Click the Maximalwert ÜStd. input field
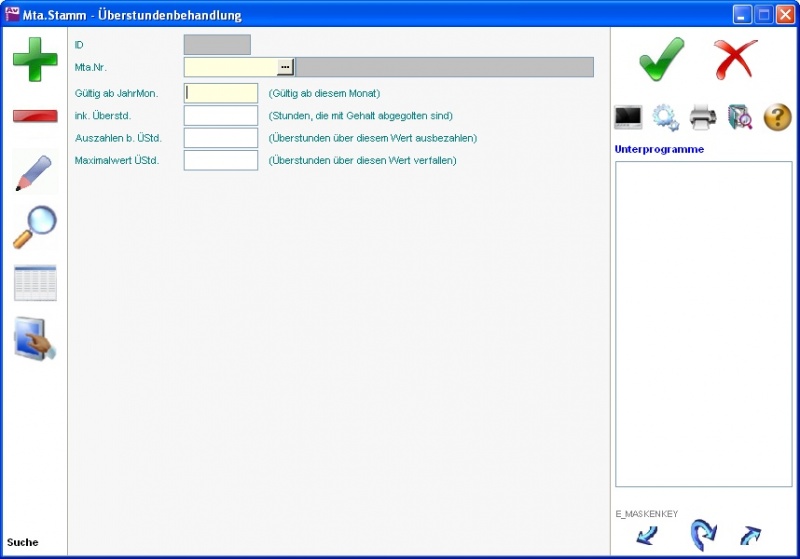Screen dimensions: 800x559 (x=221, y=160)
